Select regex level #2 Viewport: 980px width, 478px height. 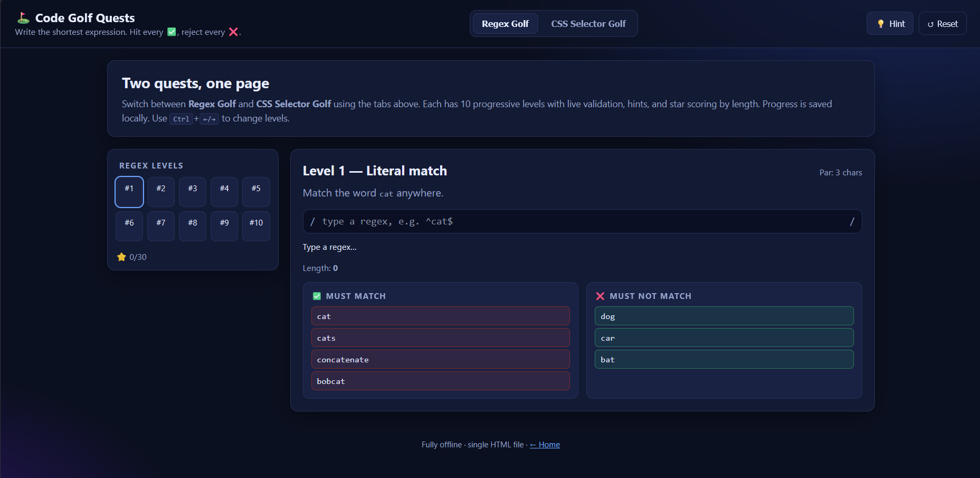[161, 192]
